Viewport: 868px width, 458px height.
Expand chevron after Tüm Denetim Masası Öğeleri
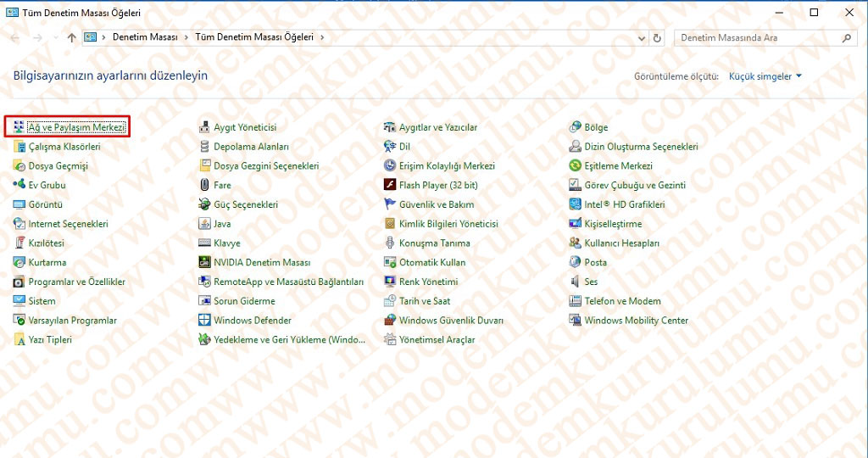click(322, 37)
